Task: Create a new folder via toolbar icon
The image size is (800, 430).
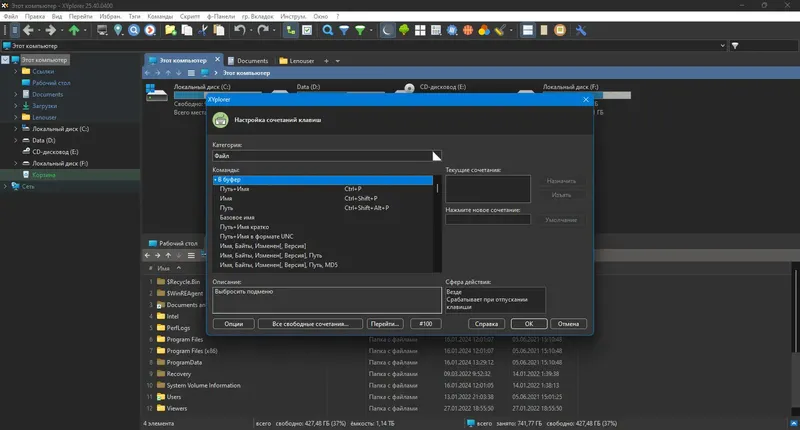Action: 170,31
